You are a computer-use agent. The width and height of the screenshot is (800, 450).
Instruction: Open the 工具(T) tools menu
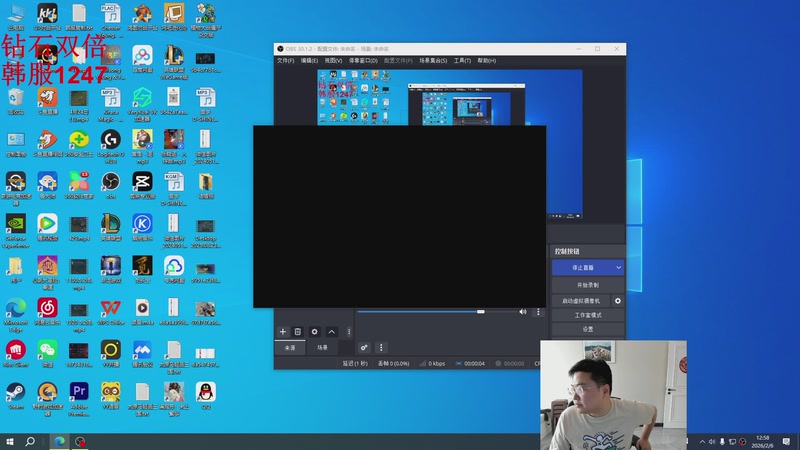(x=463, y=61)
